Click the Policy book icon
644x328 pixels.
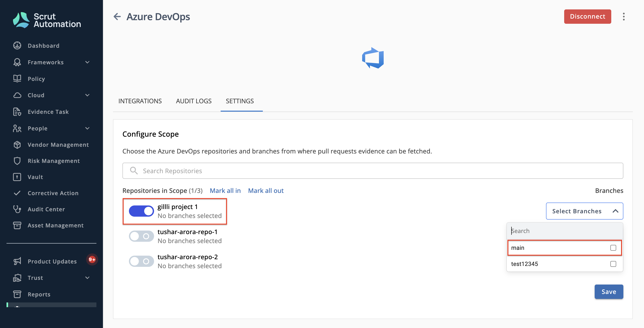(x=17, y=79)
